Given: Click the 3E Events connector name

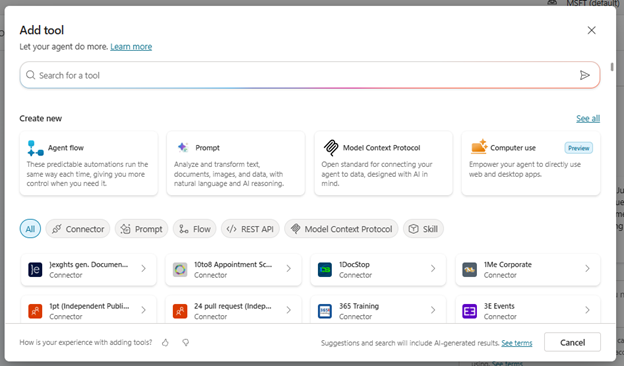Looking at the screenshot, I should coord(499,306).
